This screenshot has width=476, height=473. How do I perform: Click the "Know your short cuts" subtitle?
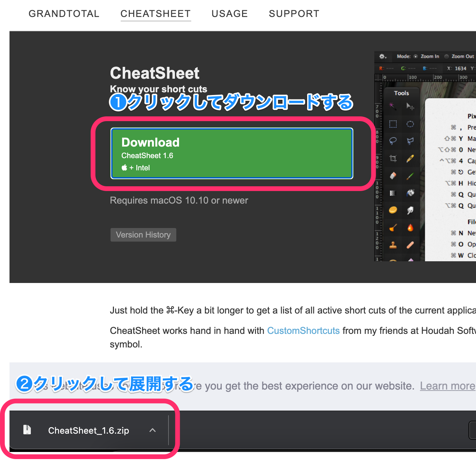159,89
